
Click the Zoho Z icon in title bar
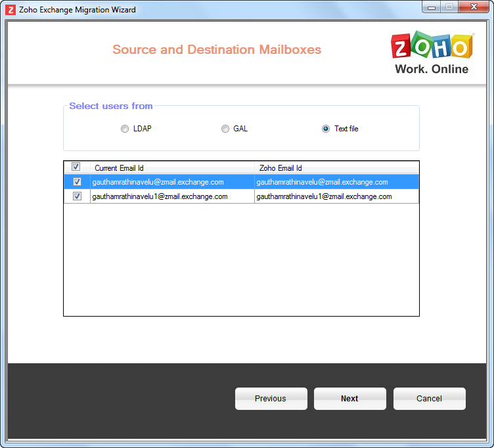point(11,10)
